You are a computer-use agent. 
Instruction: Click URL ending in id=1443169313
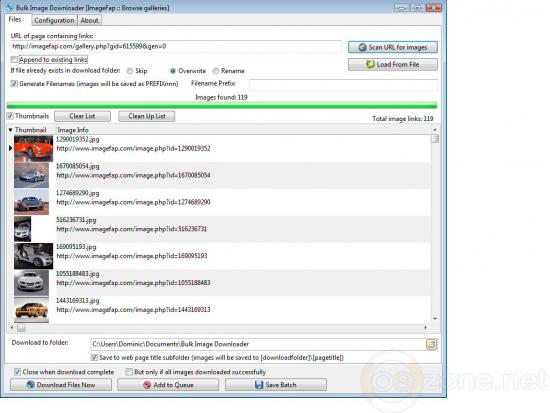click(x=133, y=309)
